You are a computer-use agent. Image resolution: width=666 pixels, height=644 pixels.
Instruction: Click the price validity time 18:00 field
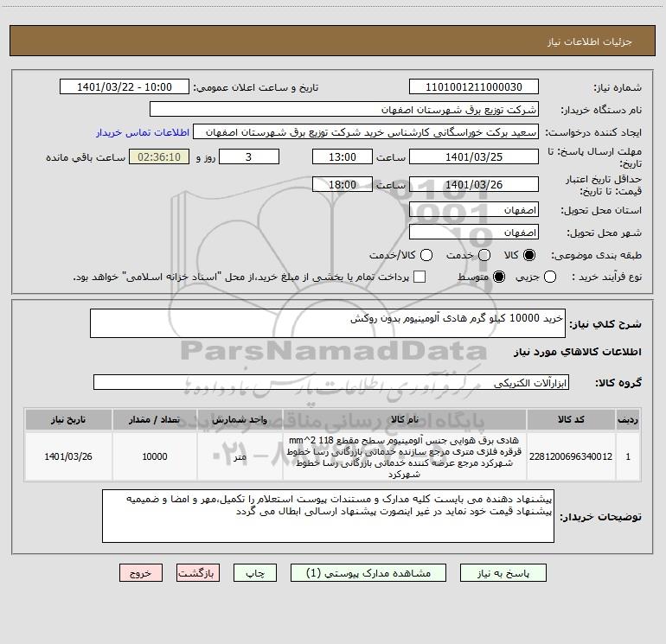[343, 184]
